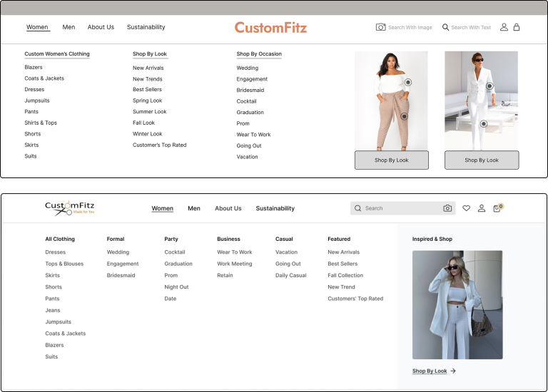Open New Trends under Shop By Look
The height and width of the screenshot is (392, 548).
(148, 79)
